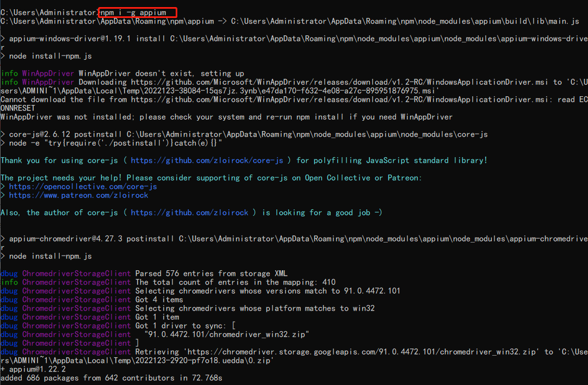Click the node -e try require postinstall line
Image resolution: width=588 pixels, height=385 pixels.
click(112, 143)
